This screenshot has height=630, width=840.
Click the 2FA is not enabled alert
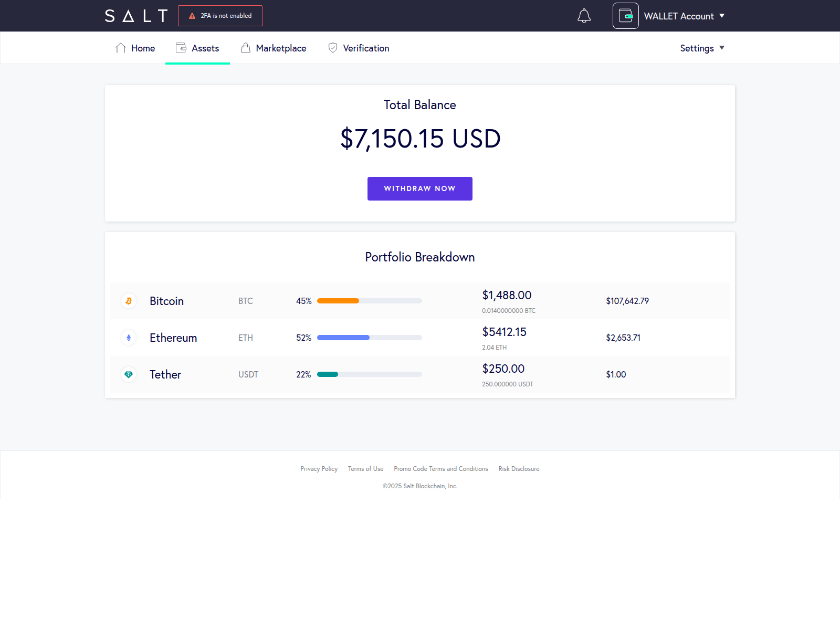(x=220, y=16)
